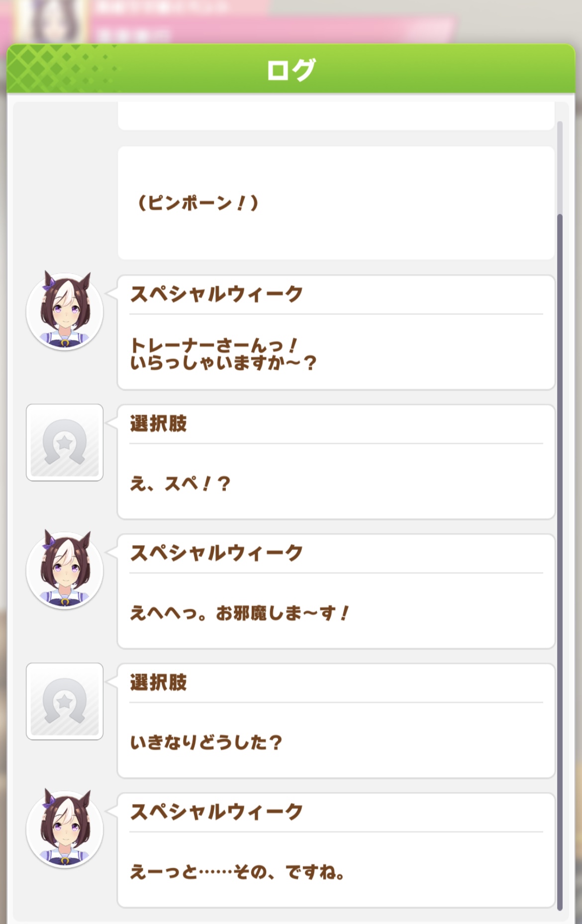
Task: Click the second "選択肢" label
Action: tap(158, 683)
